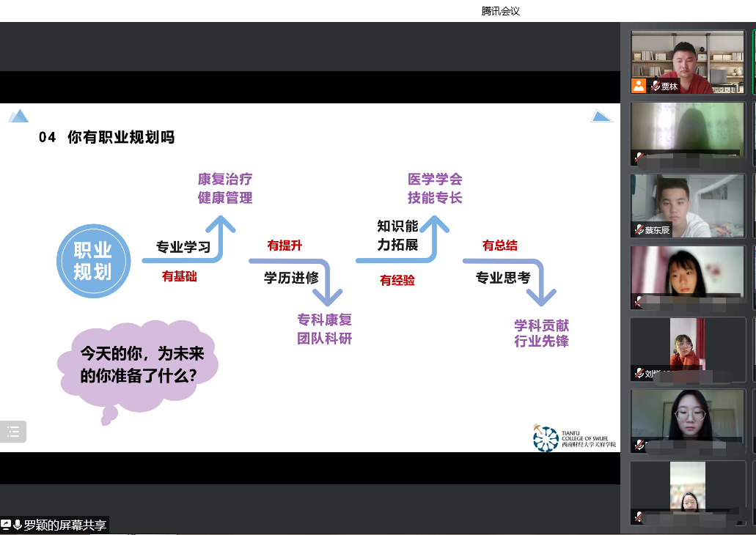This screenshot has width=756, height=535.
Task: Click the blue triangle at slide's top-right corner
Action: (601, 116)
